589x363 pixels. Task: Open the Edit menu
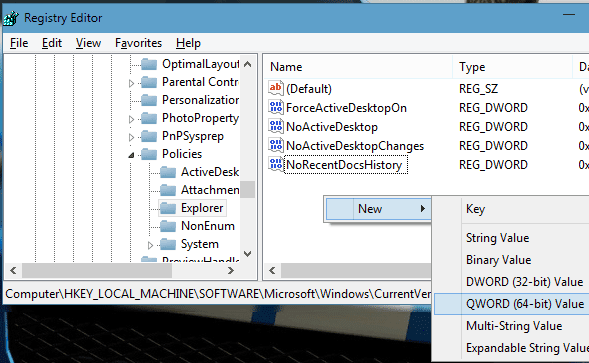pos(52,43)
